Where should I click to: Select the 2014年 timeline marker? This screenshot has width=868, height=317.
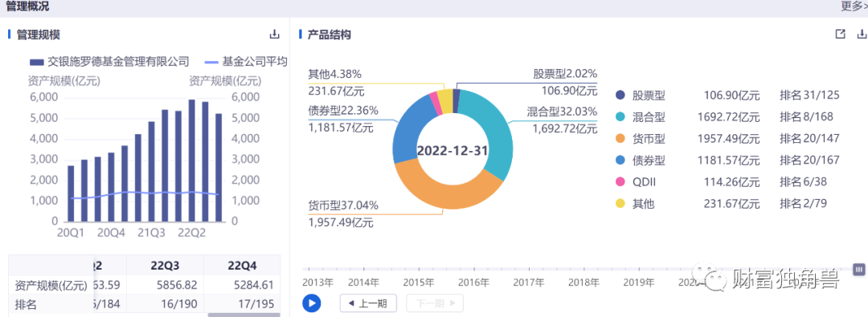point(363,282)
